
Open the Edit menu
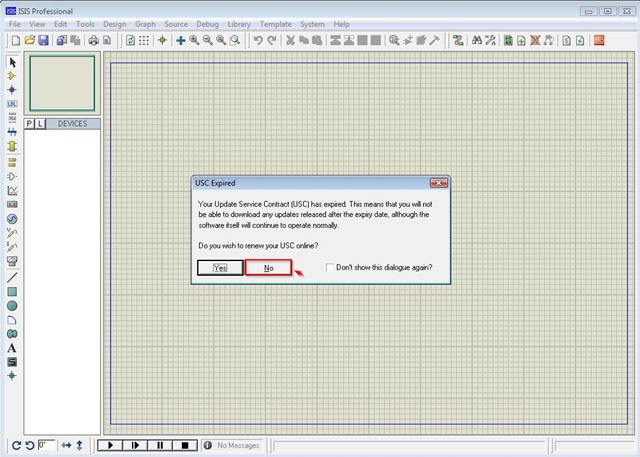(x=60, y=24)
